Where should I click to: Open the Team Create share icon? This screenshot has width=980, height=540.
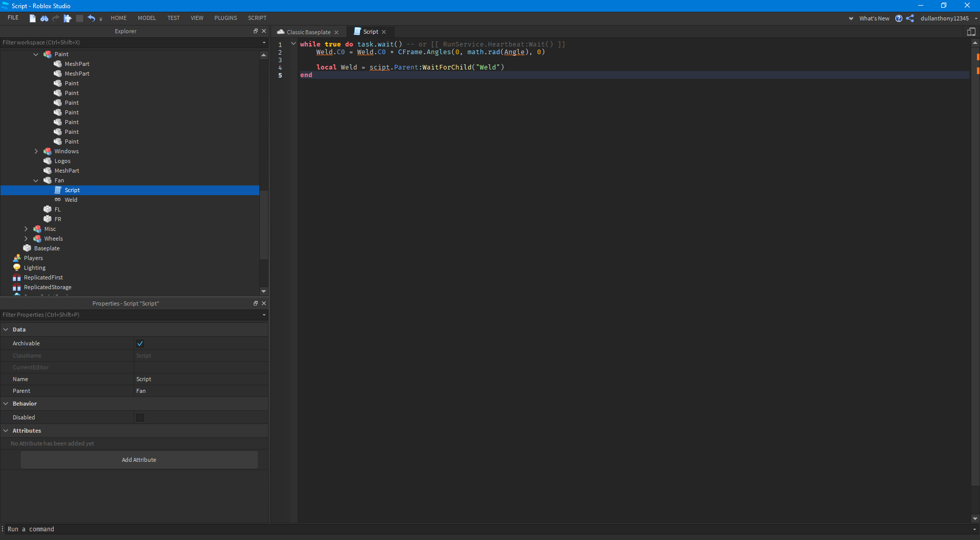910,18
